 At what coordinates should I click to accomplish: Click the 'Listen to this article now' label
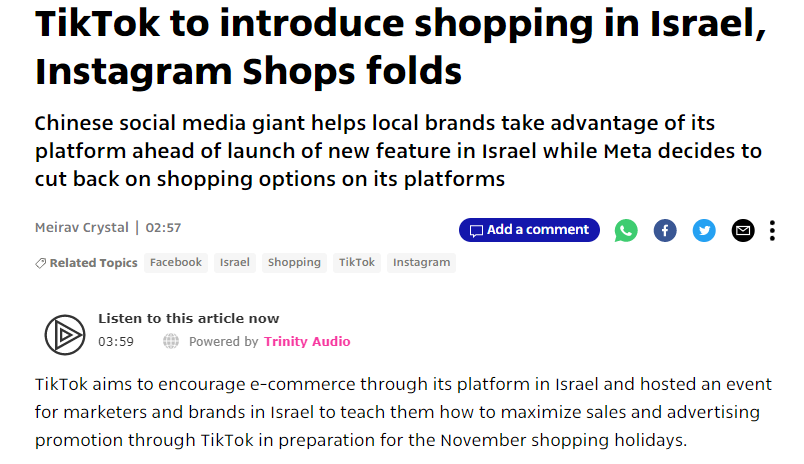tap(188, 319)
